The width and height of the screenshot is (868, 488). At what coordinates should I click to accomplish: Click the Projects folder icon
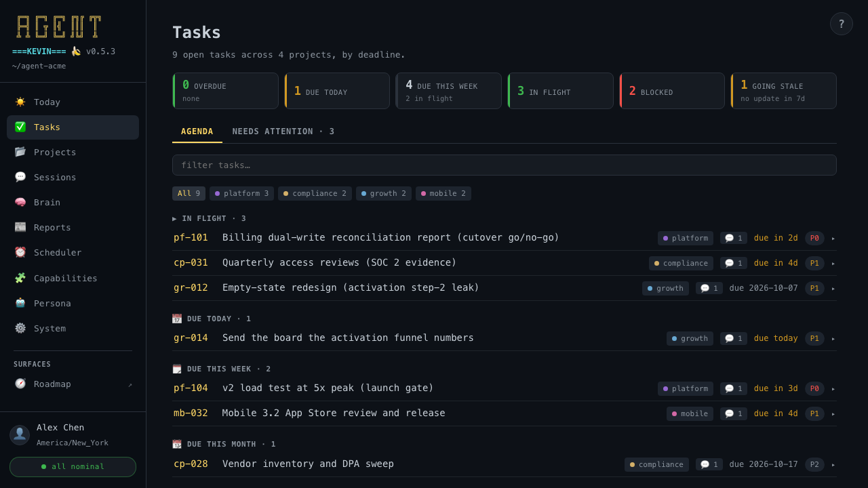[20, 152]
